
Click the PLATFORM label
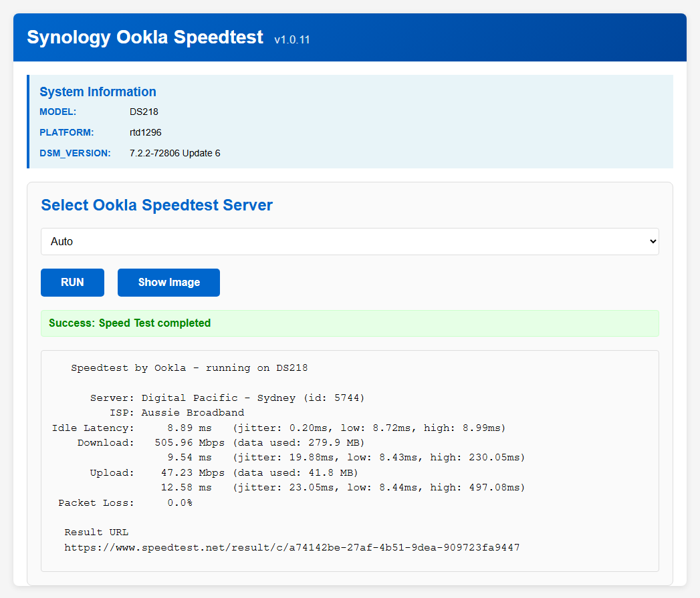[66, 133]
